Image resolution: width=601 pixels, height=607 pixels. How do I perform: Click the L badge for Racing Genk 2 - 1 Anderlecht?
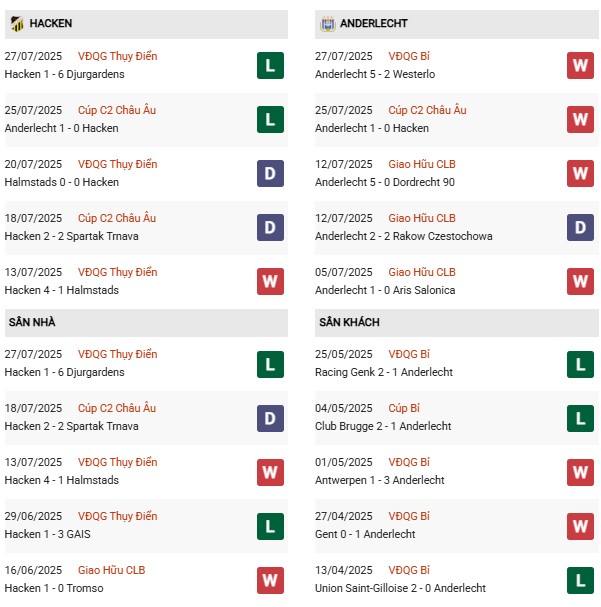580,364
